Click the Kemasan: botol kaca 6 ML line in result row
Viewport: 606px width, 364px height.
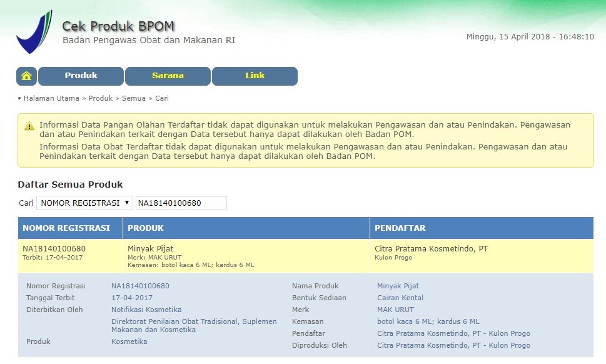click(x=191, y=265)
